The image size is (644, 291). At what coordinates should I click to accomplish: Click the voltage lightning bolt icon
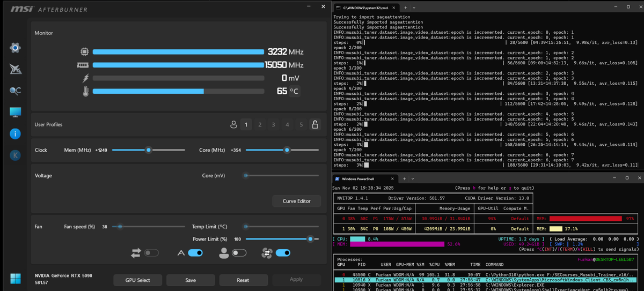(x=85, y=78)
